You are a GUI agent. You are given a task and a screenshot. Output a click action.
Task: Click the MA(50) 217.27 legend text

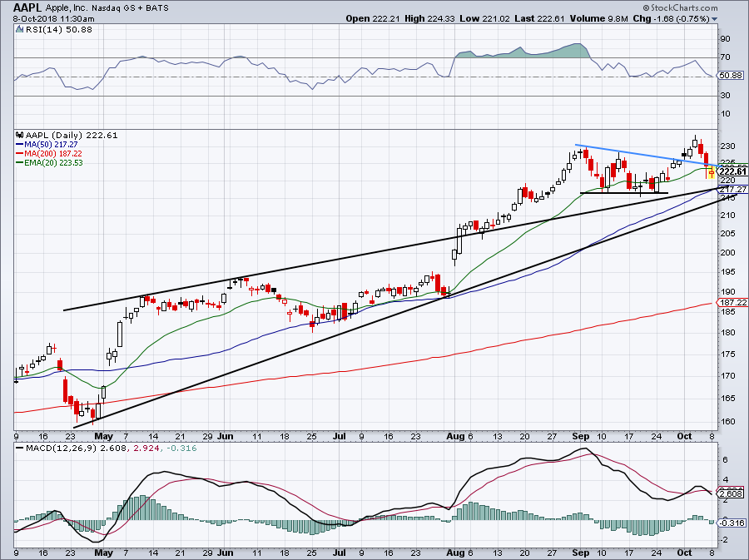(x=51, y=144)
